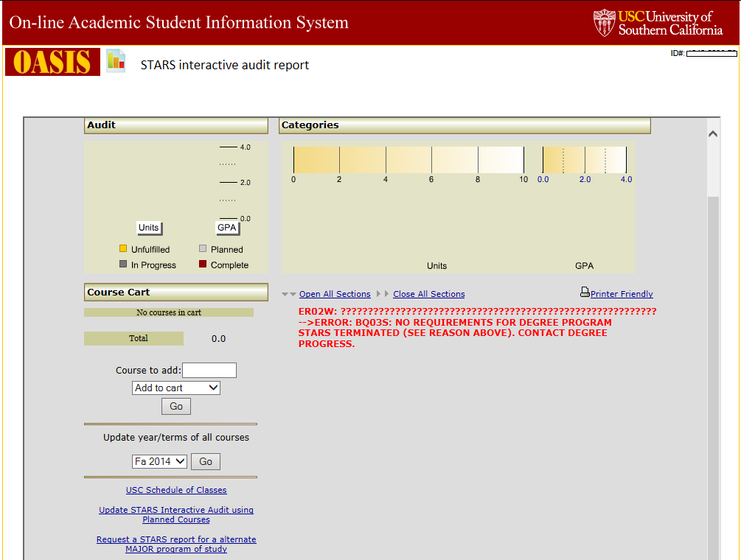Screen dimensions: 741x560
Task: Click the "Update year/terms of all courses" text
Action: coord(175,437)
